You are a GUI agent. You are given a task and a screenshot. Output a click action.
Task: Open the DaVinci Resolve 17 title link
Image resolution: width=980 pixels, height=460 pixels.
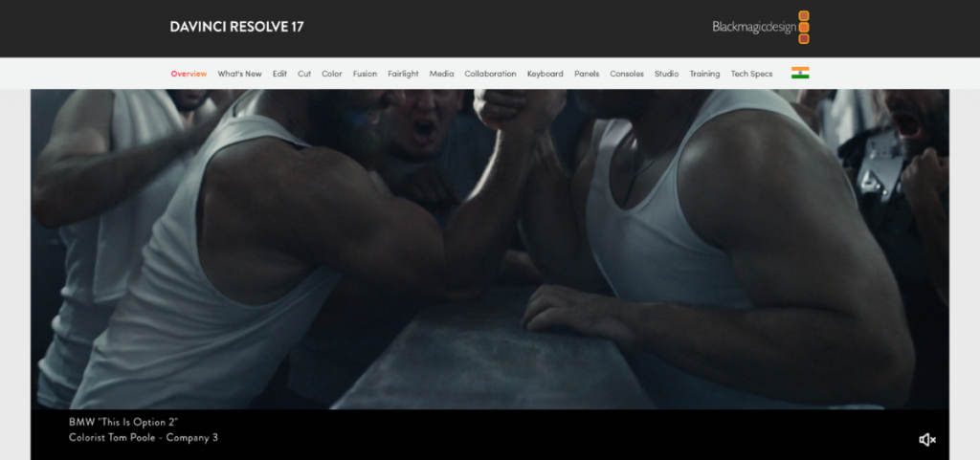[x=237, y=27]
